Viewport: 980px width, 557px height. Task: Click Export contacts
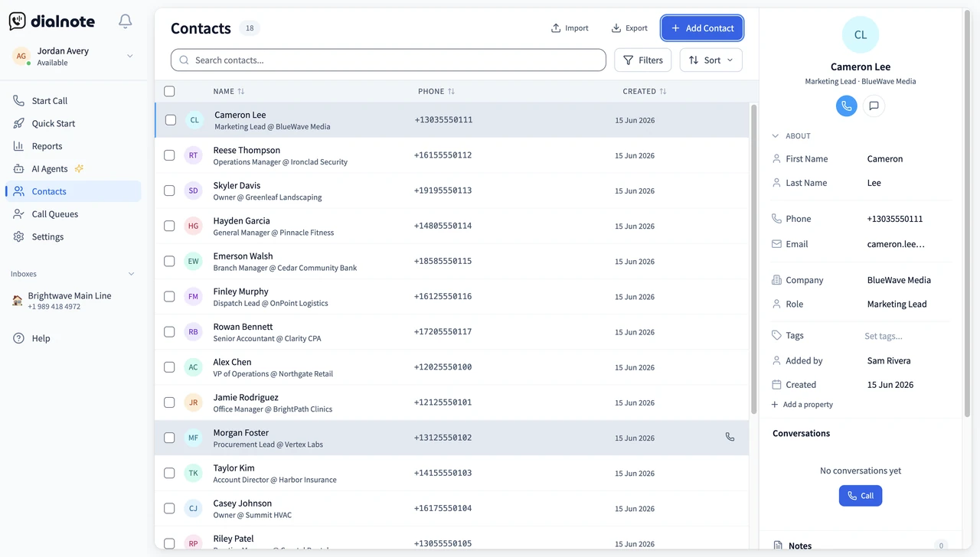629,28
